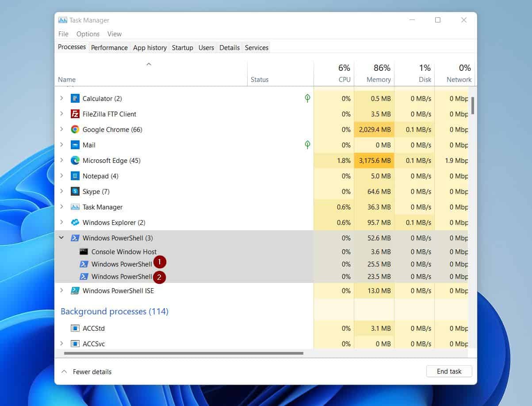Click Fewer details to shrink view
Screen dimensions: 532x406
click(86, 372)
